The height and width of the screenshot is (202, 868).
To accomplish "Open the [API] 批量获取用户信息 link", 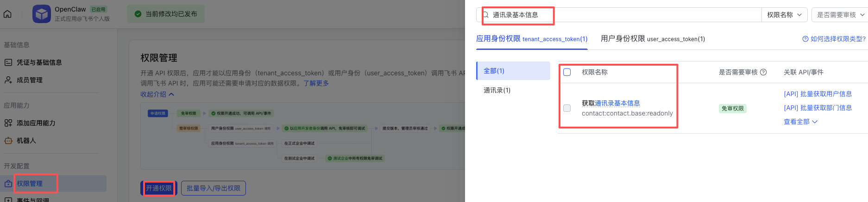I will pyautogui.click(x=818, y=94).
